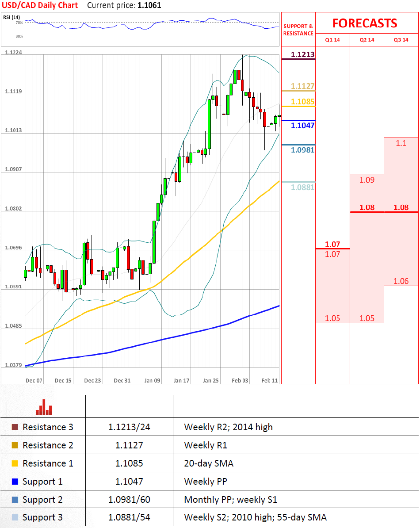Click the Support 1 blue color swatch

tap(15, 482)
